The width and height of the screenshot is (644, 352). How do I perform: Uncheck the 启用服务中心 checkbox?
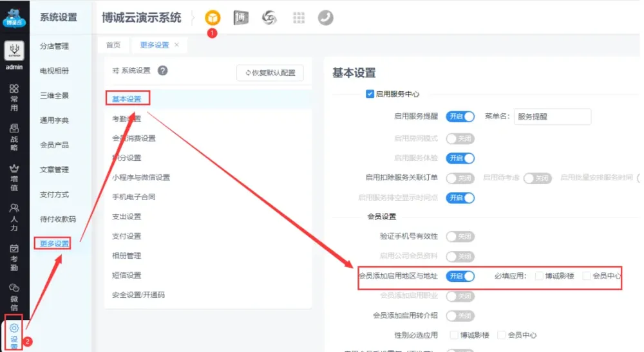pos(370,94)
